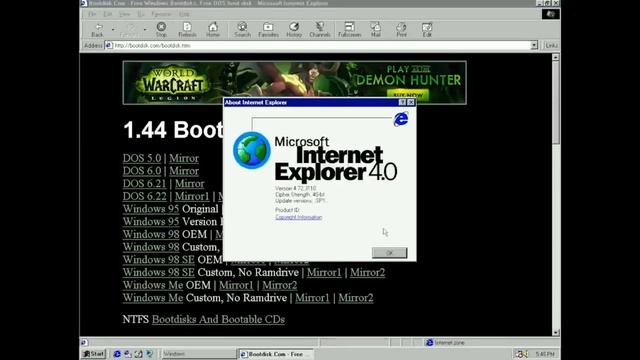Screen dimensions: 640x360
Task: Click the Edit toolbar icon
Action: click(x=427, y=29)
